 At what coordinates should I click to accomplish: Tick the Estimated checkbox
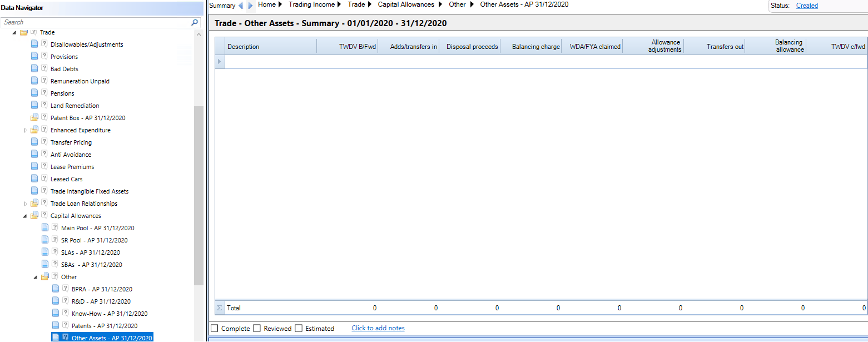299,328
